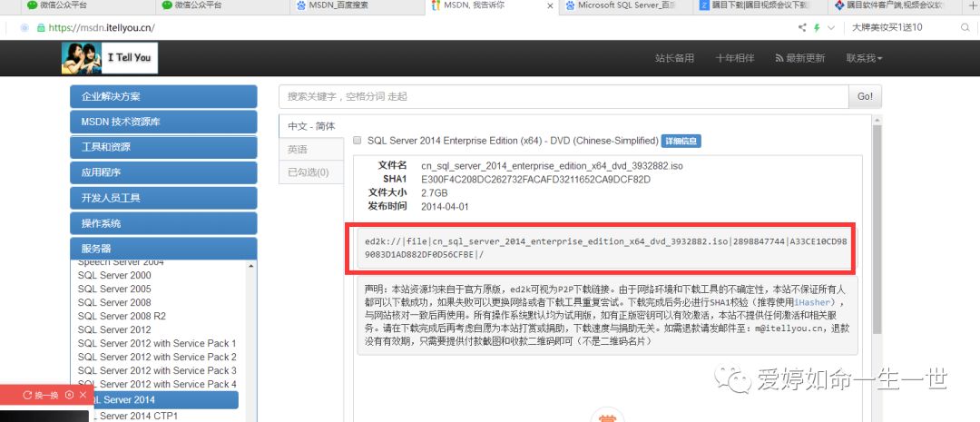The height and width of the screenshot is (422, 980).
Task: Expand 企业解决方案 category
Action: 163,96
